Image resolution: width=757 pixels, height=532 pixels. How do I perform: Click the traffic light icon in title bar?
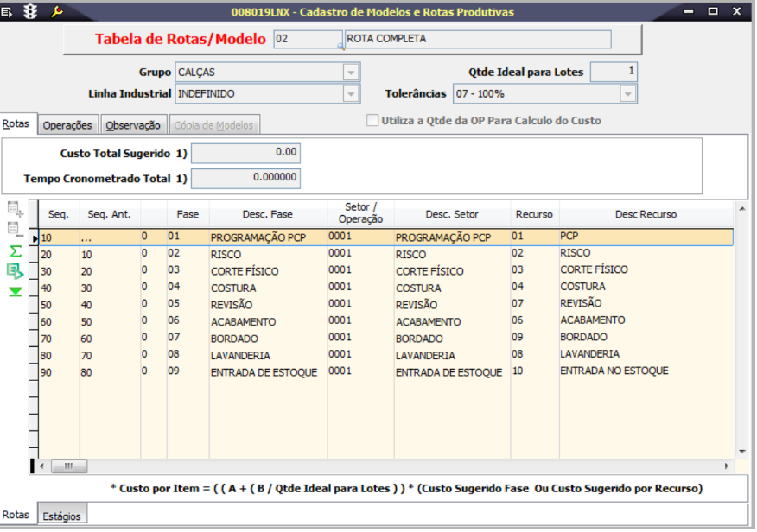click(30, 11)
